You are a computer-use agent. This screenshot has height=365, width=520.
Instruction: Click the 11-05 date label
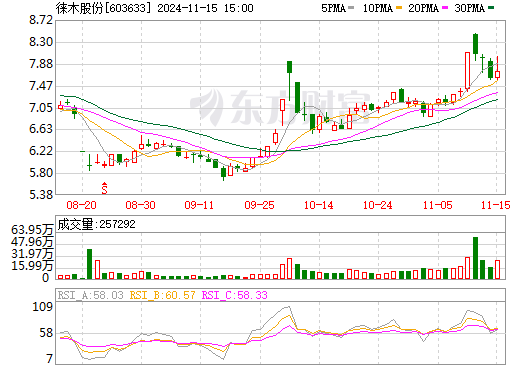pos(438,205)
